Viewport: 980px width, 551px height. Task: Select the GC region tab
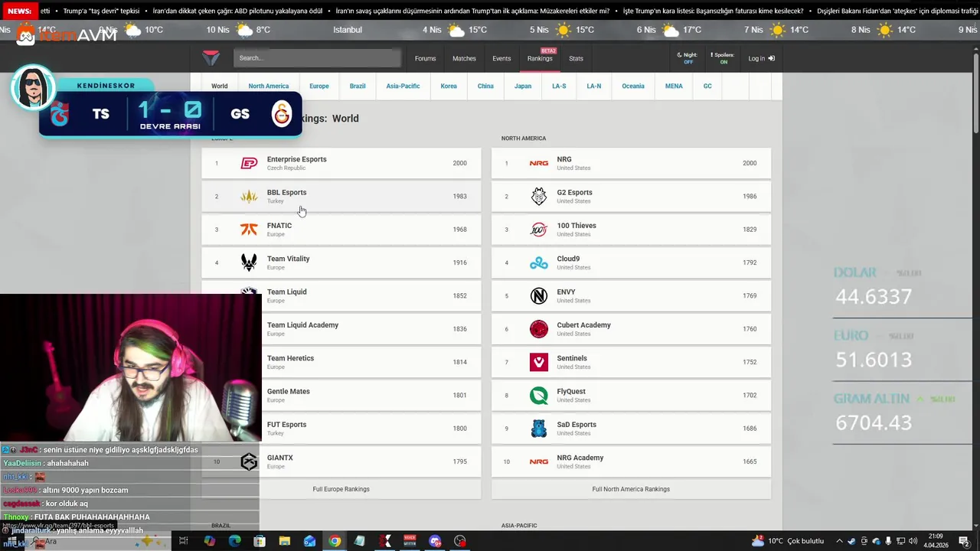pyautogui.click(x=707, y=86)
